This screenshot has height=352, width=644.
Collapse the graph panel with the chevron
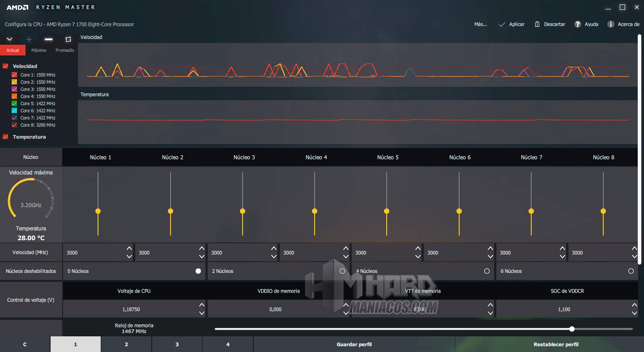pos(9,39)
